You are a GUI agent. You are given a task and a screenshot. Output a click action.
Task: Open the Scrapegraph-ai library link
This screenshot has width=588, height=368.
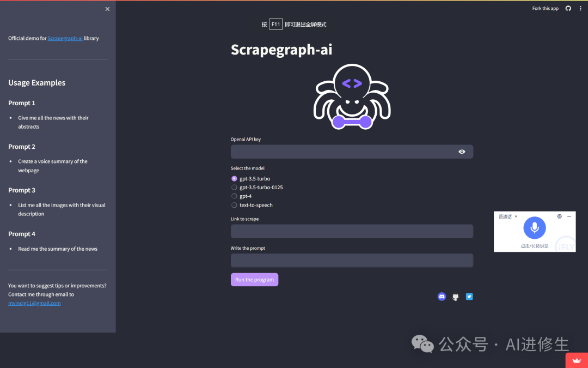tap(65, 38)
